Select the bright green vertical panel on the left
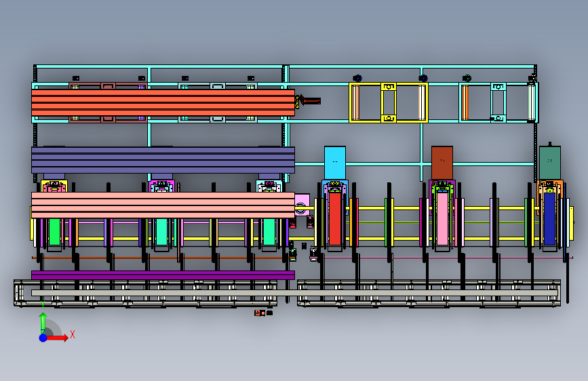588x381 pixels. pos(54,232)
